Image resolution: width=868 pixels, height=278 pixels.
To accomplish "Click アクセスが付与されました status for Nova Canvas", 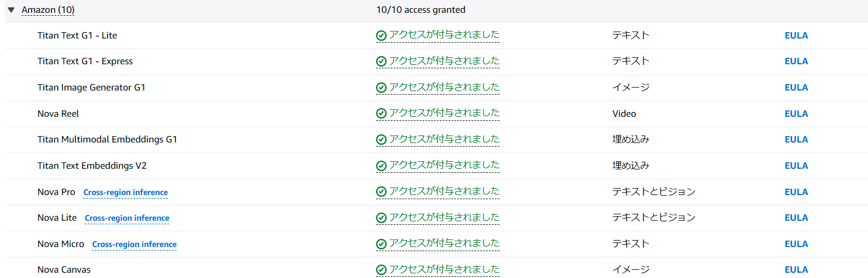I will pos(445,269).
